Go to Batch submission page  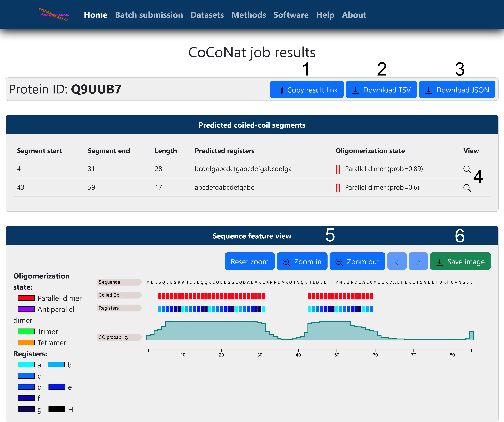point(149,15)
